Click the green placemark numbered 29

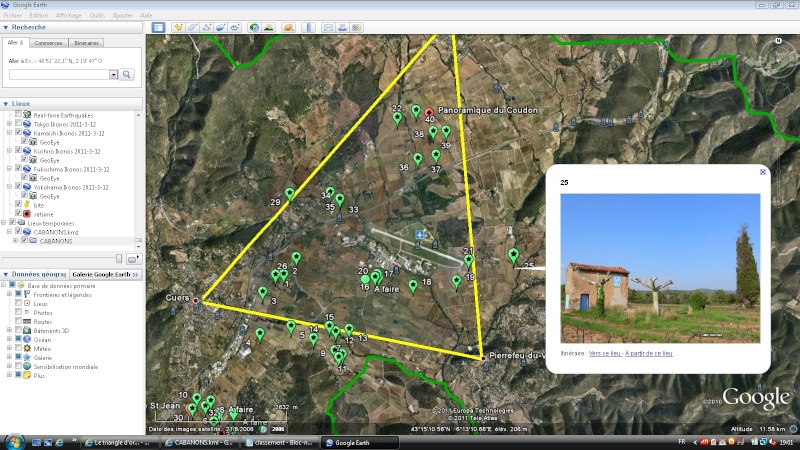290,194
